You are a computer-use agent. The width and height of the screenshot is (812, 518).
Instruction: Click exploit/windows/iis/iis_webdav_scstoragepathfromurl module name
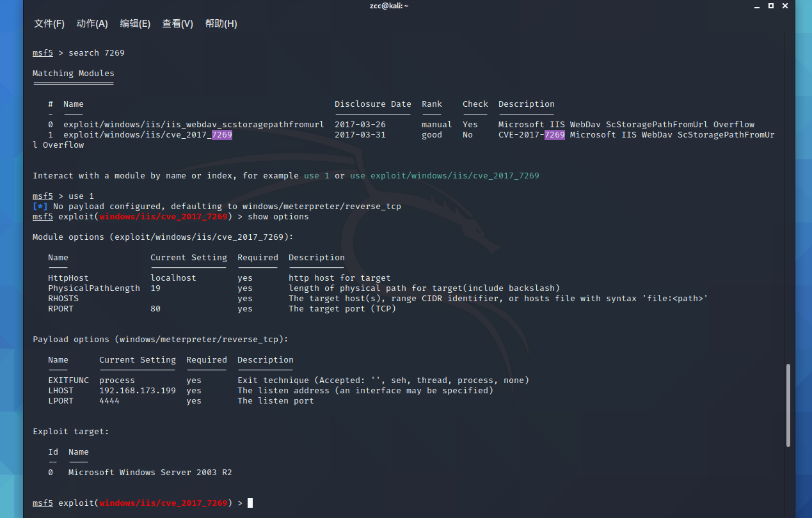click(x=194, y=125)
